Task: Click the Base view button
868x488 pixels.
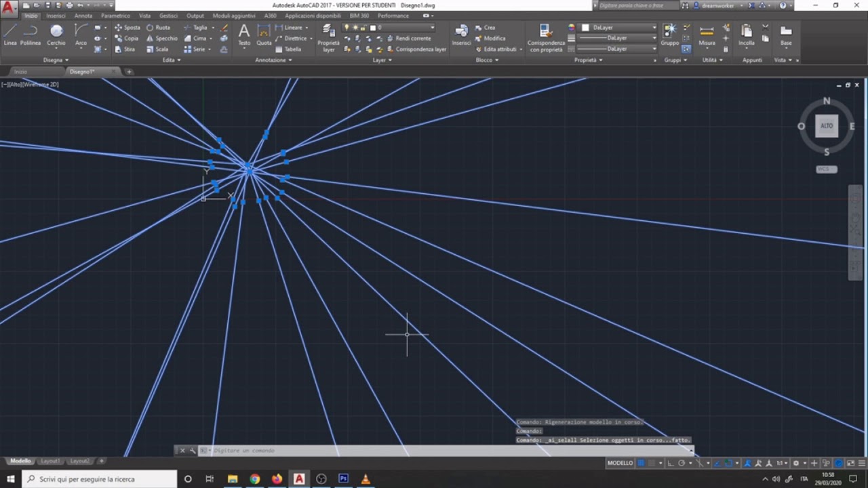Action: click(x=786, y=35)
